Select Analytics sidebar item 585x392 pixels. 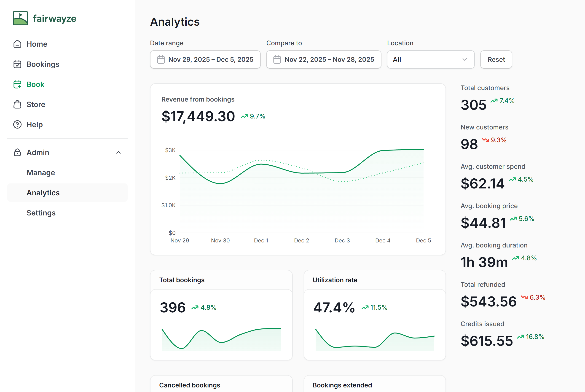point(43,193)
